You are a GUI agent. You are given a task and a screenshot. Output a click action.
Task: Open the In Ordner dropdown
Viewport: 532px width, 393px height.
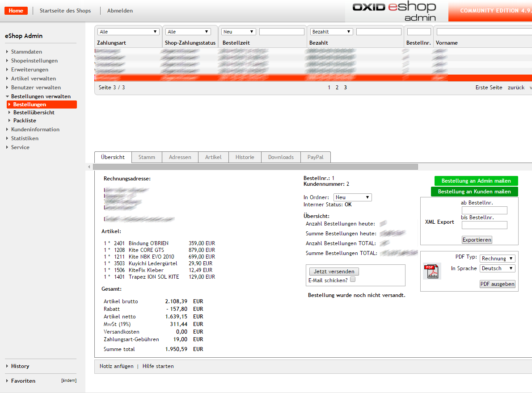pos(353,197)
